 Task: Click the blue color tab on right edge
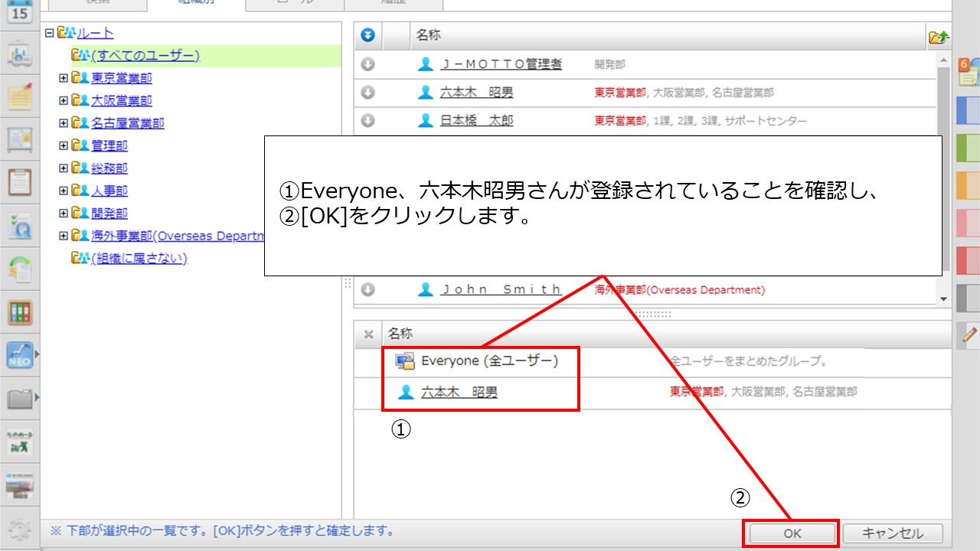[x=968, y=110]
